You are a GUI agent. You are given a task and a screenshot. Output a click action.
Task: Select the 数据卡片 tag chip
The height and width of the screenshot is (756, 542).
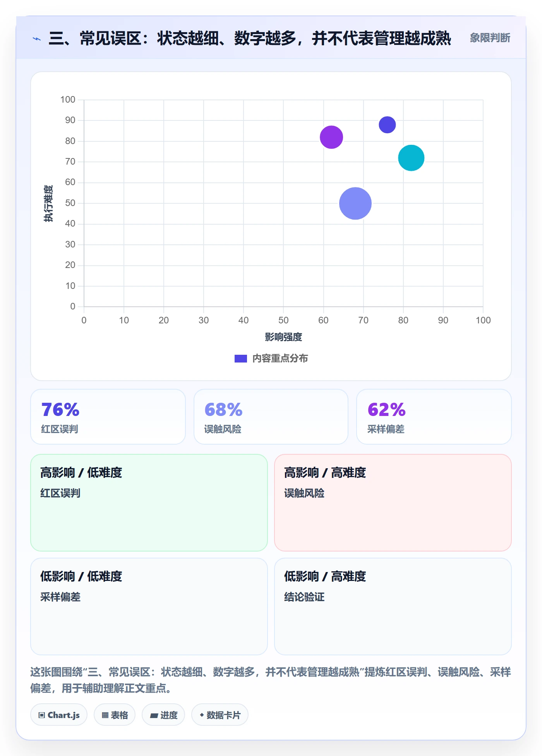220,715
